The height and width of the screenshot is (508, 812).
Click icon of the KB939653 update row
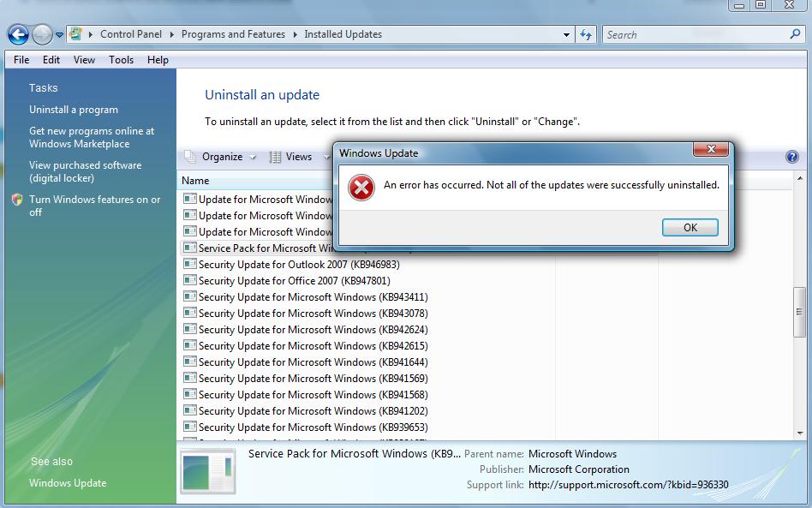[x=190, y=427]
